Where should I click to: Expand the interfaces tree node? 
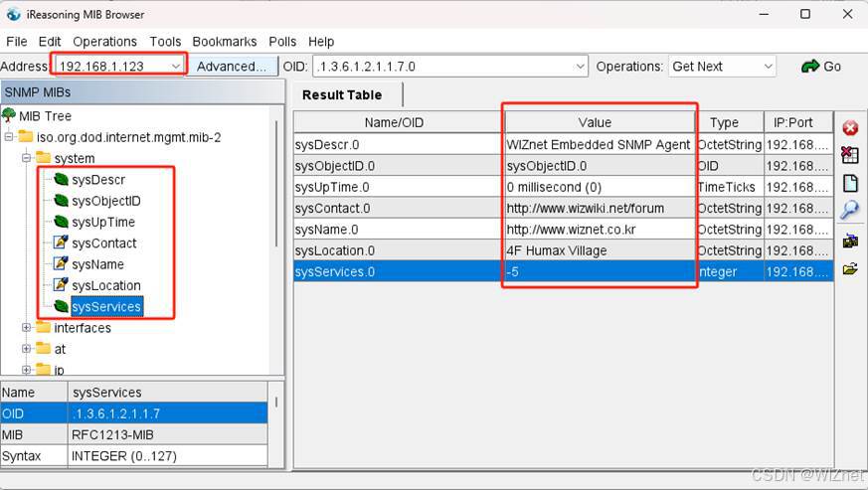26,327
